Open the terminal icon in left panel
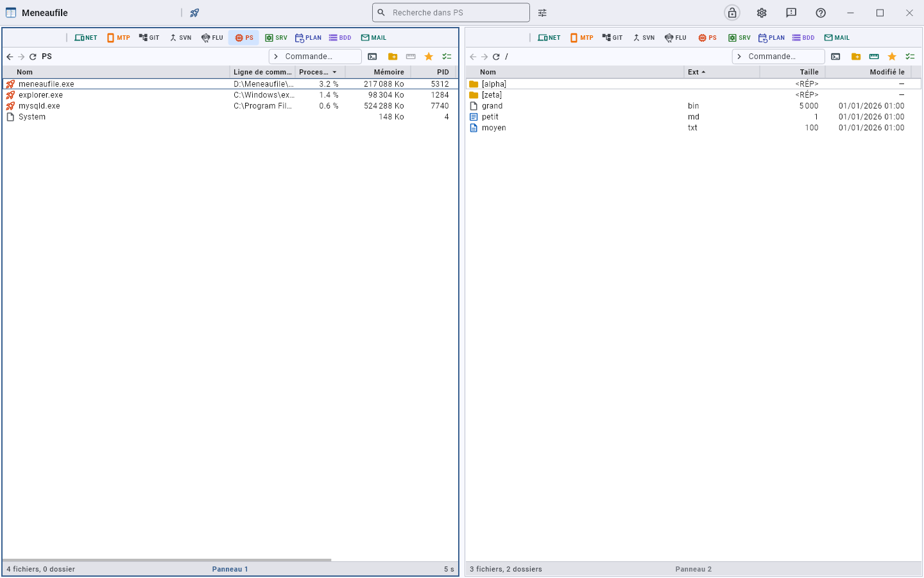Screen dimensions: 924x578 [372, 57]
